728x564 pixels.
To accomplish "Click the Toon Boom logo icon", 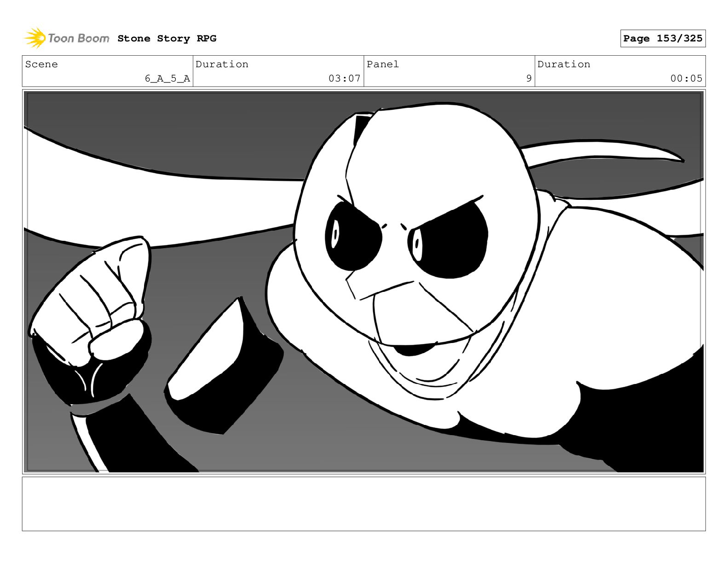I will pyautogui.click(x=35, y=38).
